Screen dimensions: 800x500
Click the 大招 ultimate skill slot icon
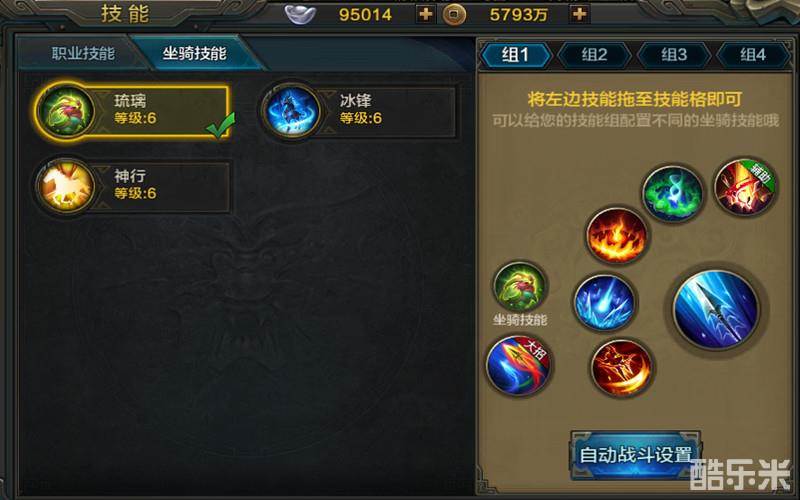point(518,366)
